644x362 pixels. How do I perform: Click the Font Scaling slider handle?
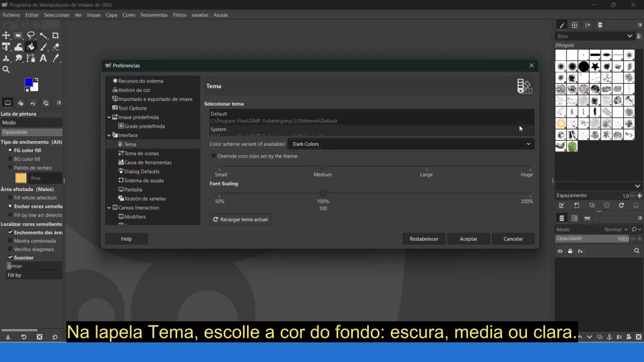click(x=323, y=193)
